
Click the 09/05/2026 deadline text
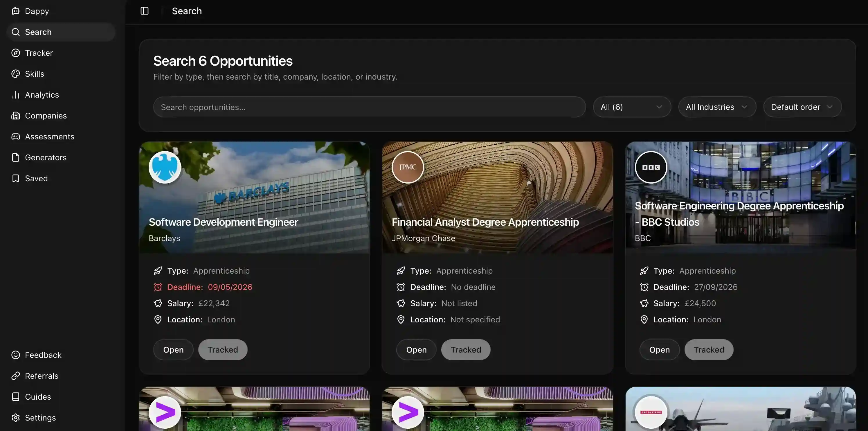tap(230, 287)
